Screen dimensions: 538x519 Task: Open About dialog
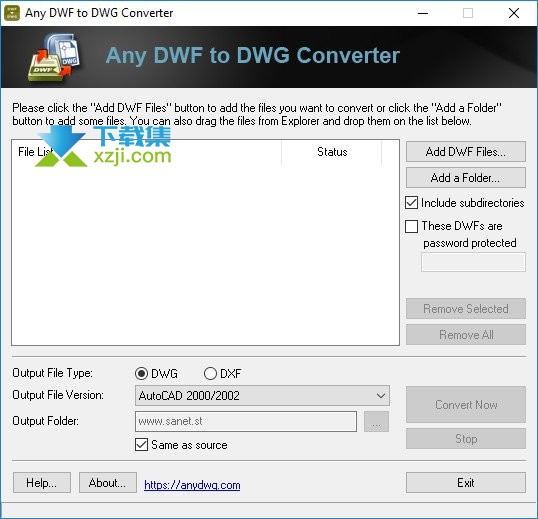point(108,483)
